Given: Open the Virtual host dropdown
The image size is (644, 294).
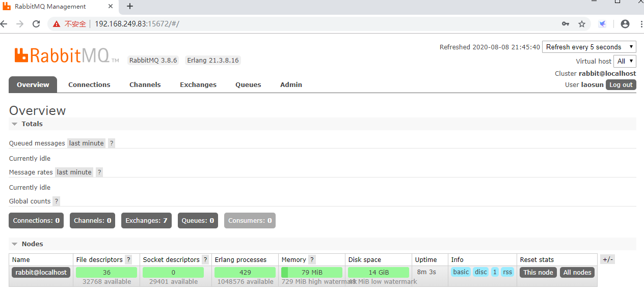Looking at the screenshot, I should 625,61.
